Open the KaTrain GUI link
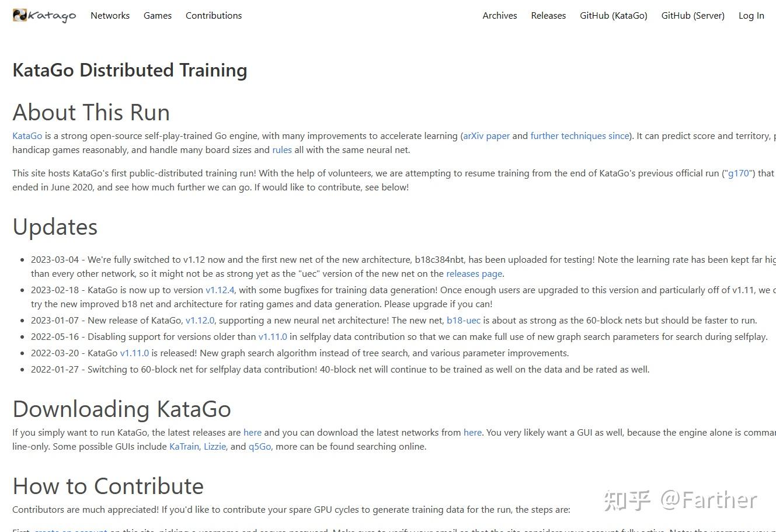This screenshot has width=776, height=532. pyautogui.click(x=184, y=446)
